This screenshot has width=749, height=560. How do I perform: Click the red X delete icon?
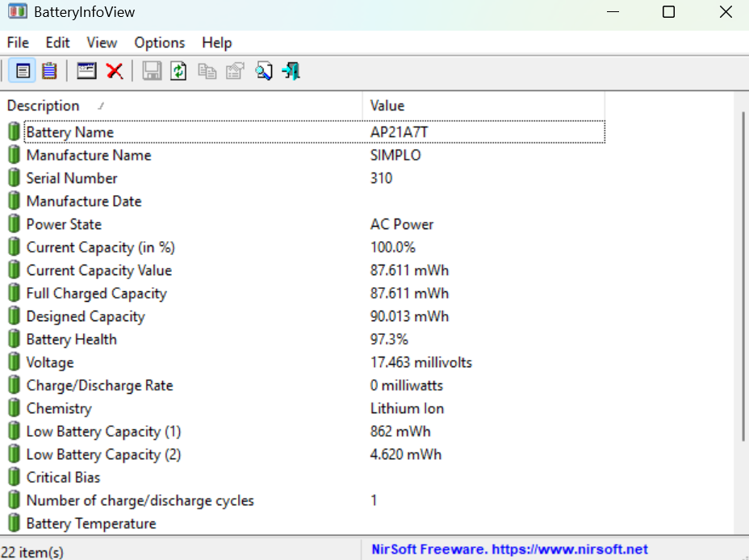[115, 71]
